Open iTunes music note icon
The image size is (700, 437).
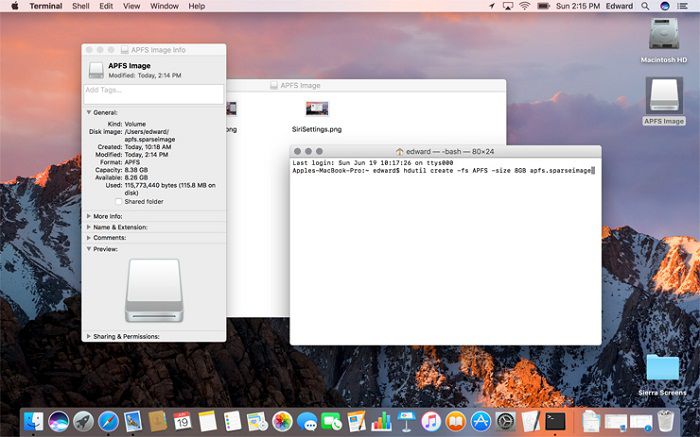[x=431, y=421]
